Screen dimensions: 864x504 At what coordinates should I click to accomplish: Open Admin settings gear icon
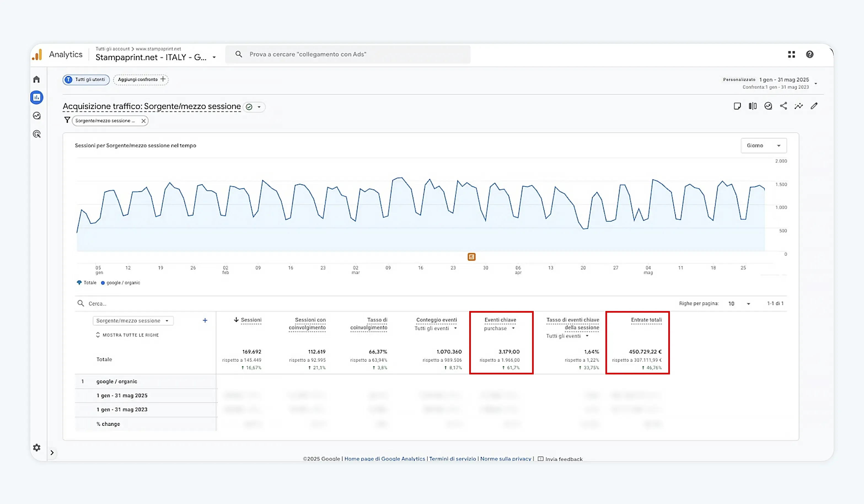[x=37, y=447]
